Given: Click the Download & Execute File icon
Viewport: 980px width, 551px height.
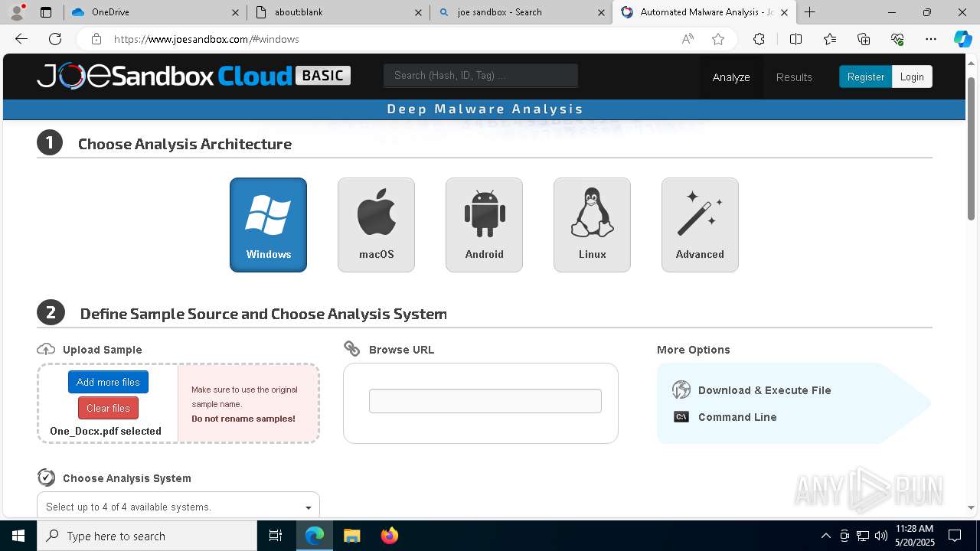Looking at the screenshot, I should 681,390.
